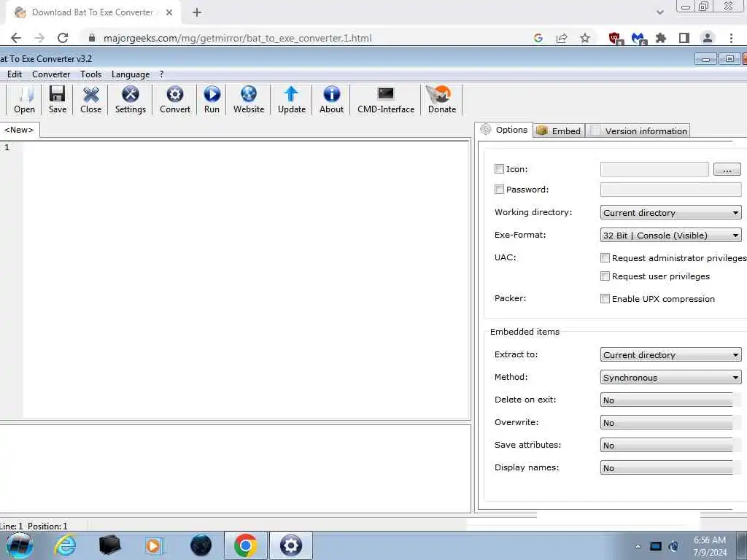Open the ? help menu
The width and height of the screenshot is (747, 560).
[161, 74]
